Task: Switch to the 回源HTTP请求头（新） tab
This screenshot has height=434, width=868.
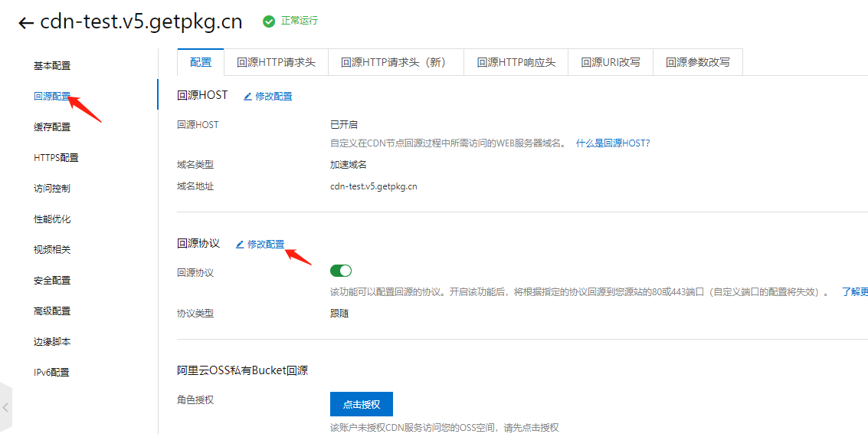Action: pos(396,62)
